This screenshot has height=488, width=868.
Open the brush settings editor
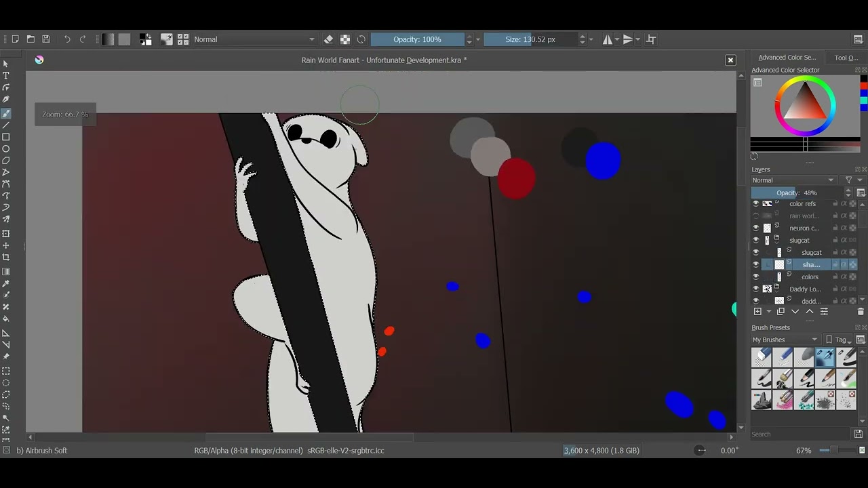166,39
